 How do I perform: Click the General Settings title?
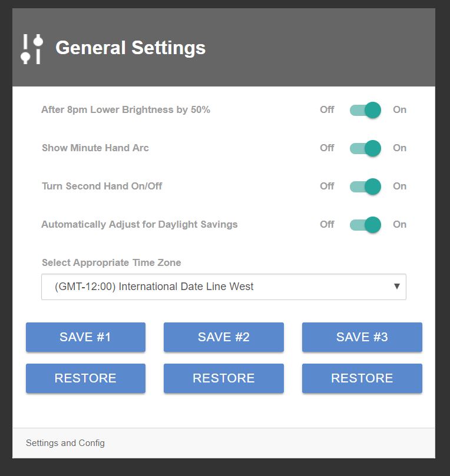[x=130, y=48]
